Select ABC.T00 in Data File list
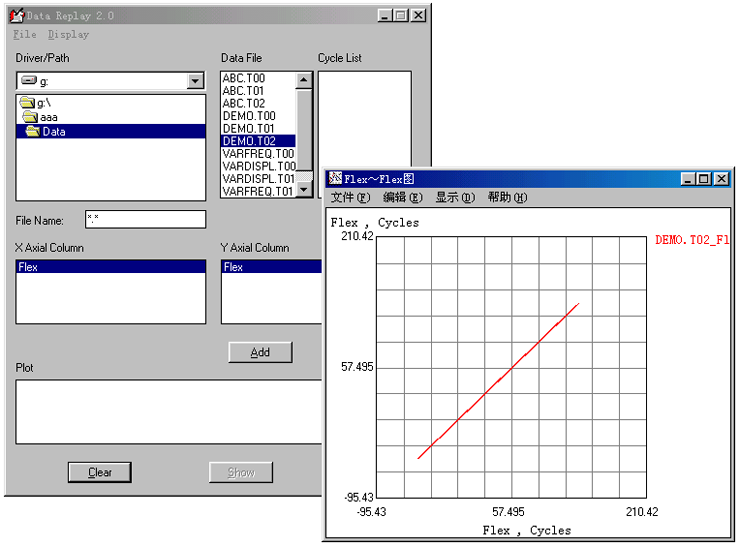740x547 pixels. point(259,78)
